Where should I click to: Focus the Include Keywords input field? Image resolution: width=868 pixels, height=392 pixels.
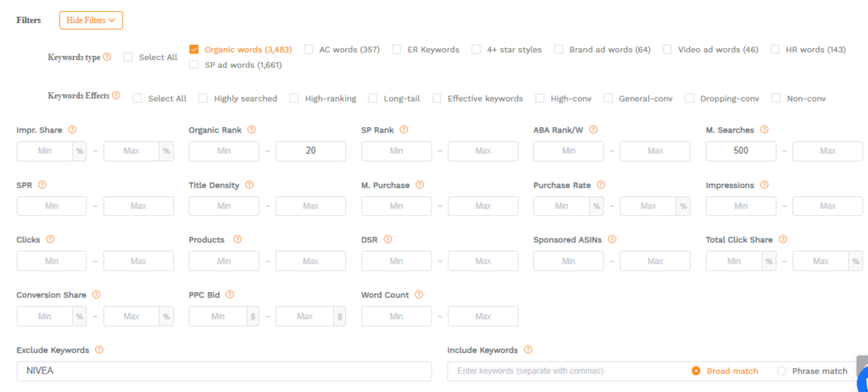(x=564, y=372)
